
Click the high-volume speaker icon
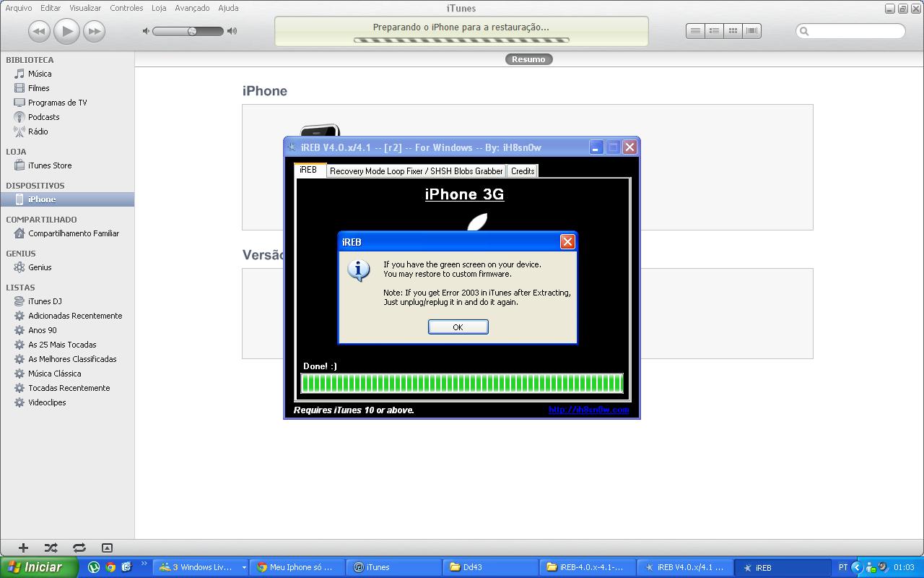232,31
